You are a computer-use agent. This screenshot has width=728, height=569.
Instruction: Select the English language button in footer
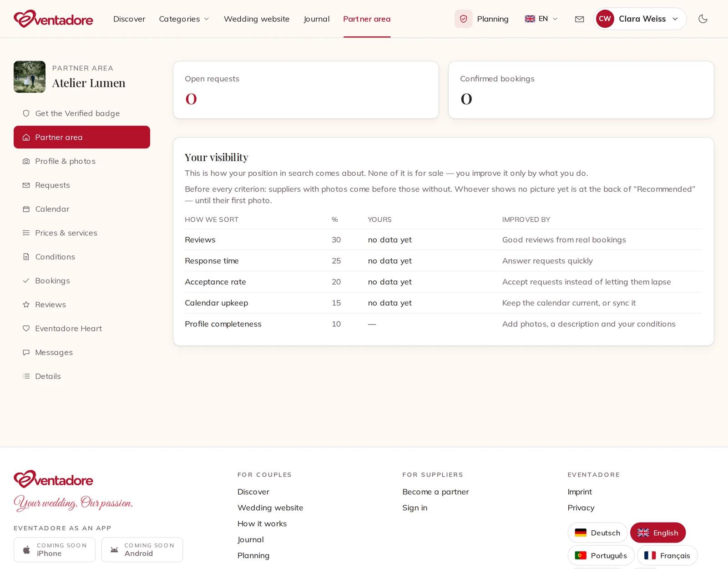pos(658,533)
